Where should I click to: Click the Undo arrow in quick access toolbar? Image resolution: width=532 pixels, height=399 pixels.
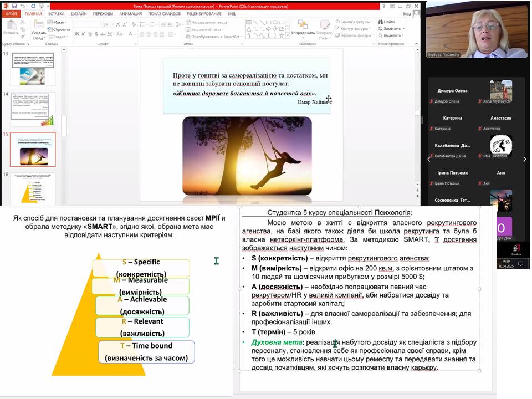22,6
